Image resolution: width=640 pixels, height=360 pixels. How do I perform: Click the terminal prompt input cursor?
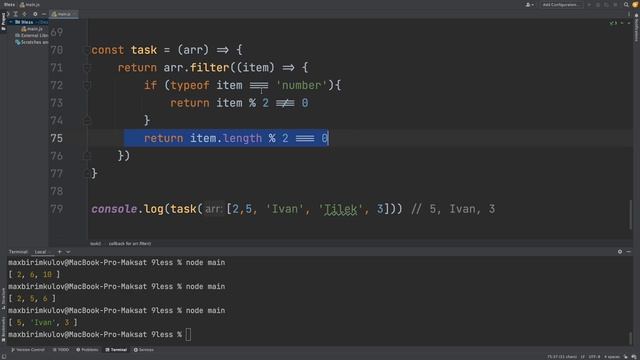click(188, 335)
